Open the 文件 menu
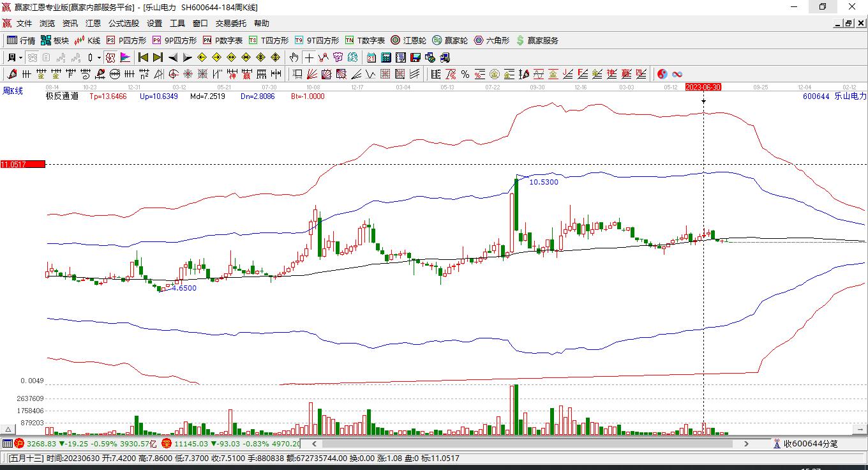The height and width of the screenshot is (470, 868). click(x=24, y=23)
